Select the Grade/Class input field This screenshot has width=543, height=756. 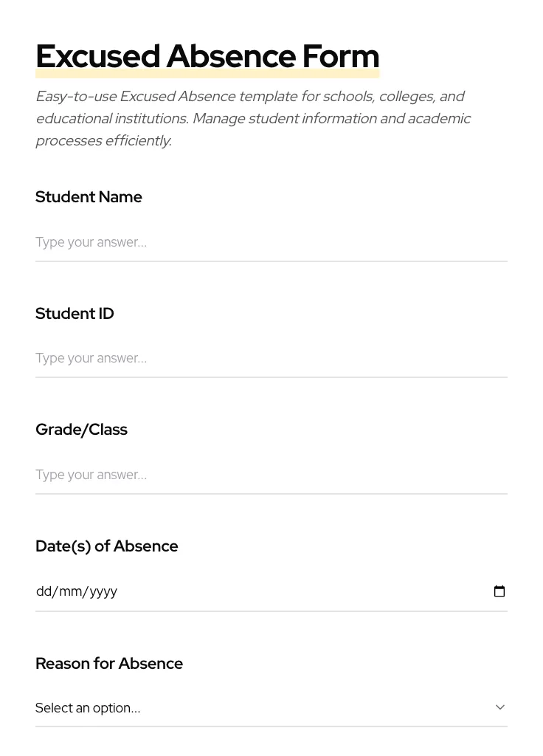[271, 475]
